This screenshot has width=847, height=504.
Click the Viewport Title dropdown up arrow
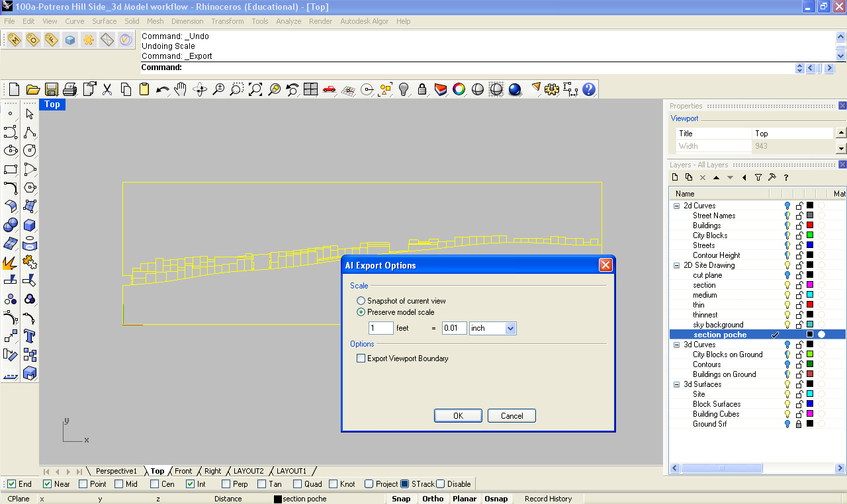pyautogui.click(x=841, y=133)
